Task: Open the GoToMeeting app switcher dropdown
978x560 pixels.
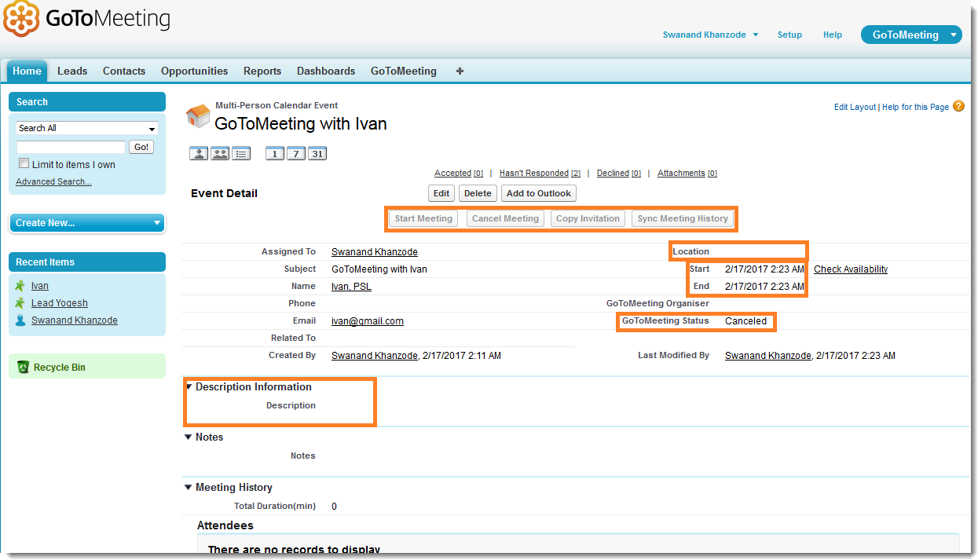Action: (954, 35)
